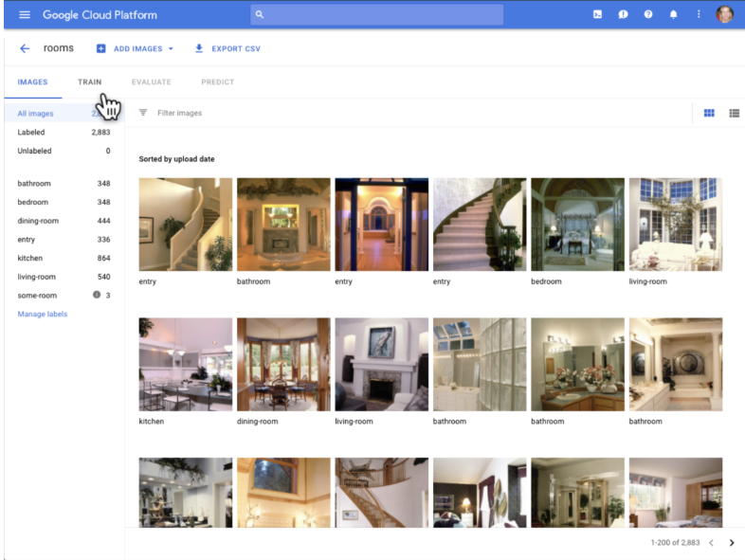This screenshot has height=560, width=745.
Task: Click the user profile avatar
Action: [725, 15]
